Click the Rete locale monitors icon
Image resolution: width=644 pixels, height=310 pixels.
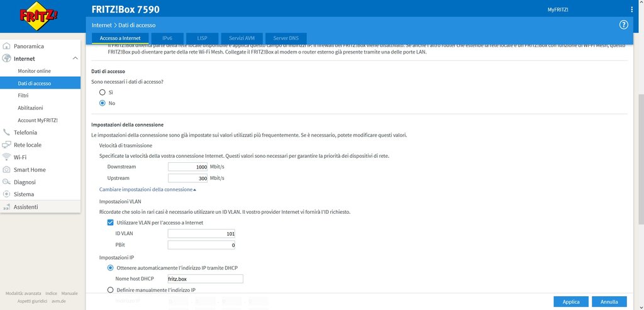[6, 145]
